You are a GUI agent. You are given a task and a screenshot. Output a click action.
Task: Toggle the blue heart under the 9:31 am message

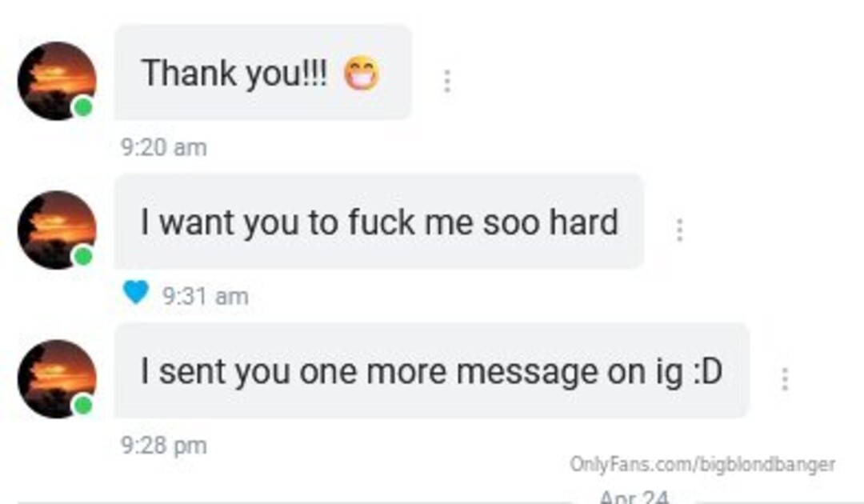coord(135,292)
